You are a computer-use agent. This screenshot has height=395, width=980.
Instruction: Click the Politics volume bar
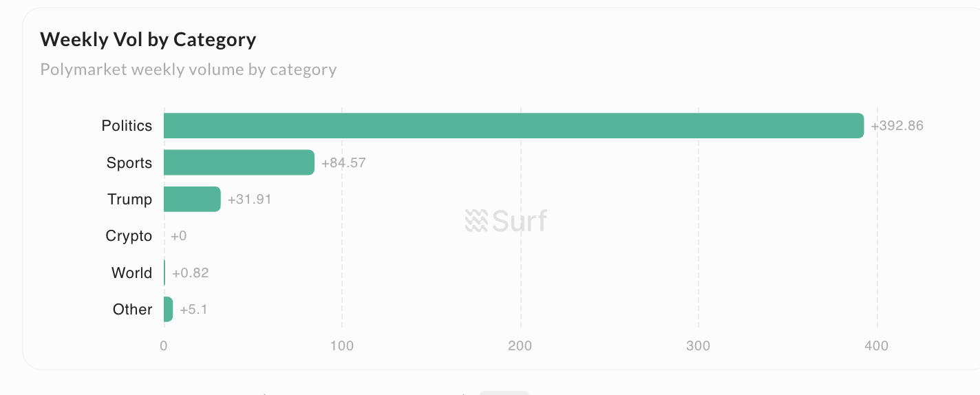coord(513,126)
